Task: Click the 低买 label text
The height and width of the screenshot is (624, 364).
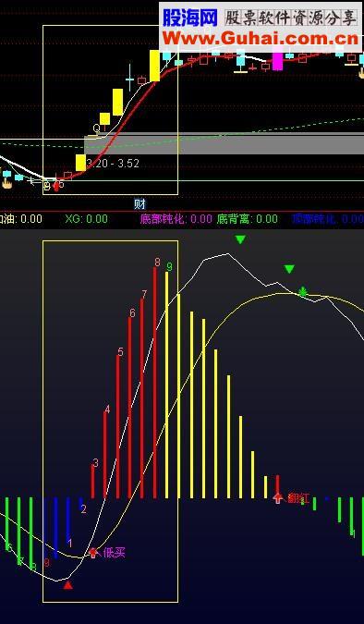Action: 115,553
